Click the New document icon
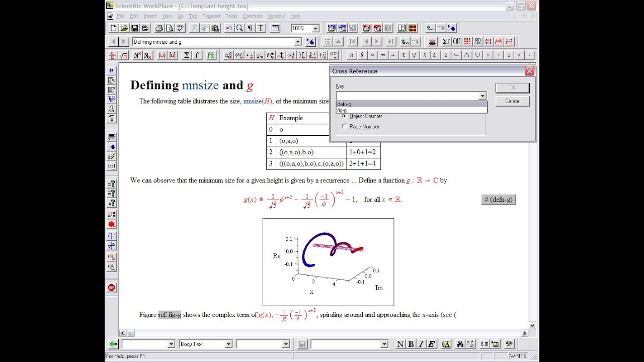The height and width of the screenshot is (362, 644). (113, 28)
